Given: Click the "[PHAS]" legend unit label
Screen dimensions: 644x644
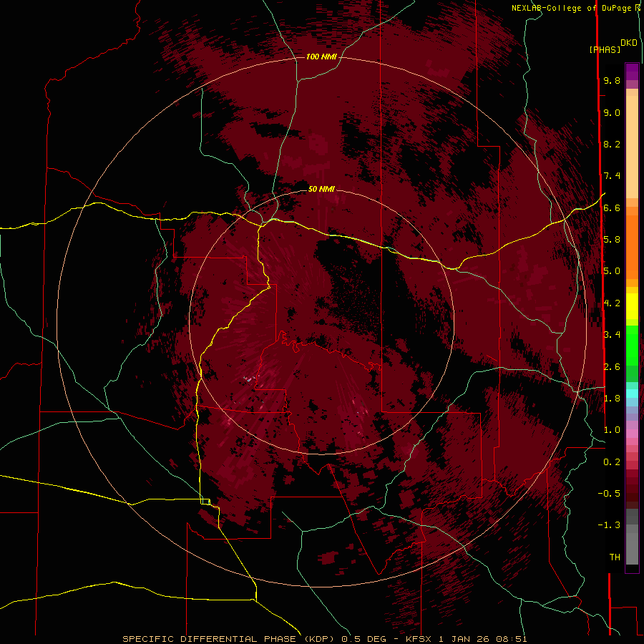Looking at the screenshot, I should point(605,49).
